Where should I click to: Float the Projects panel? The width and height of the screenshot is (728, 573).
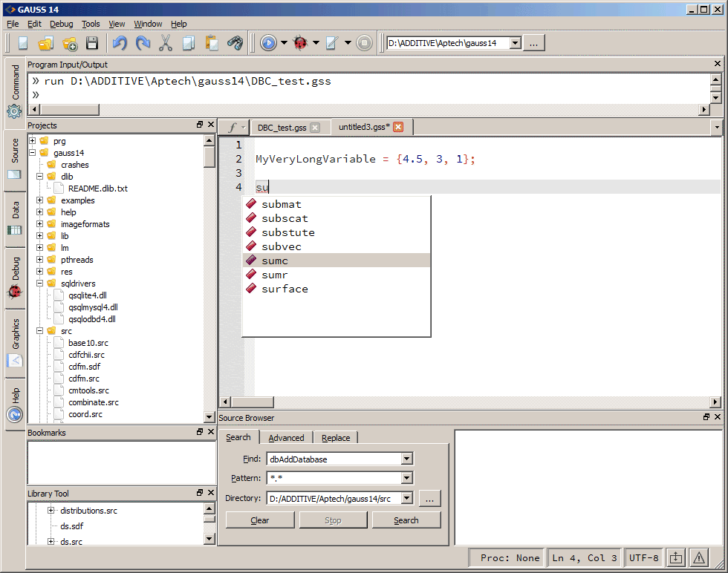tap(200, 125)
